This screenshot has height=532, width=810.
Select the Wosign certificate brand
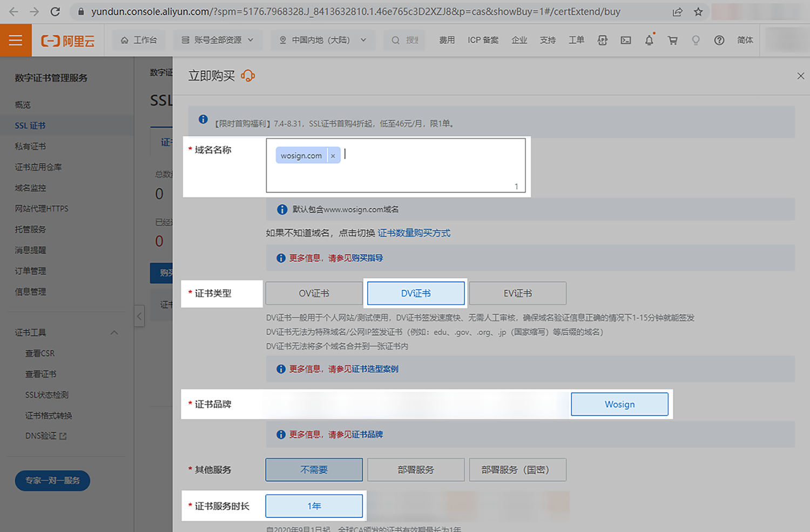[619, 405]
